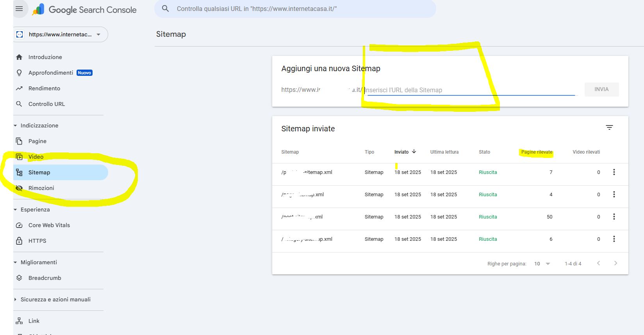Open the sitemap row with 7 pages

coord(450,174)
